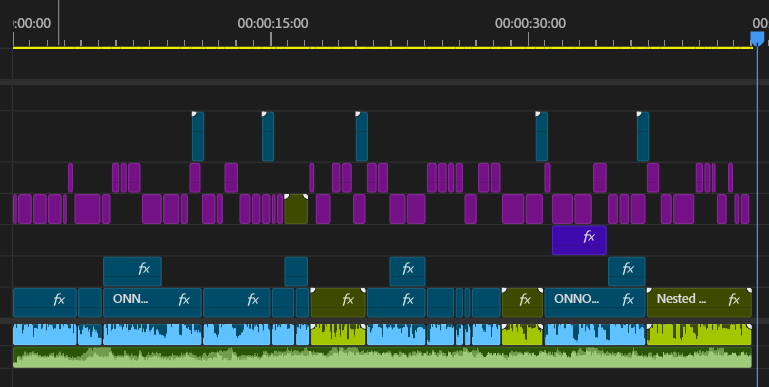This screenshot has width=769, height=387.
Task: Click the fx badge on the Nested clip
Action: coord(734,299)
